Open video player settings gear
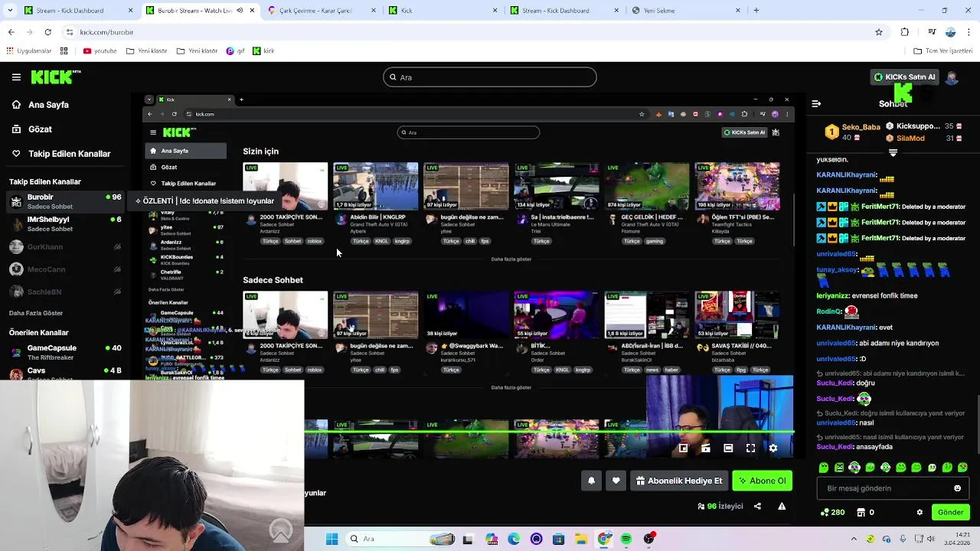Screen dimensions: 980x551 click(773, 448)
